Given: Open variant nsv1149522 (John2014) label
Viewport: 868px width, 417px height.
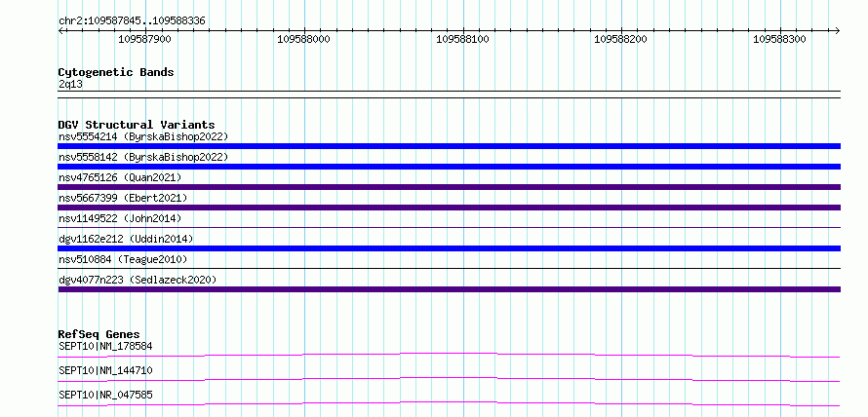Looking at the screenshot, I should coord(120,218).
